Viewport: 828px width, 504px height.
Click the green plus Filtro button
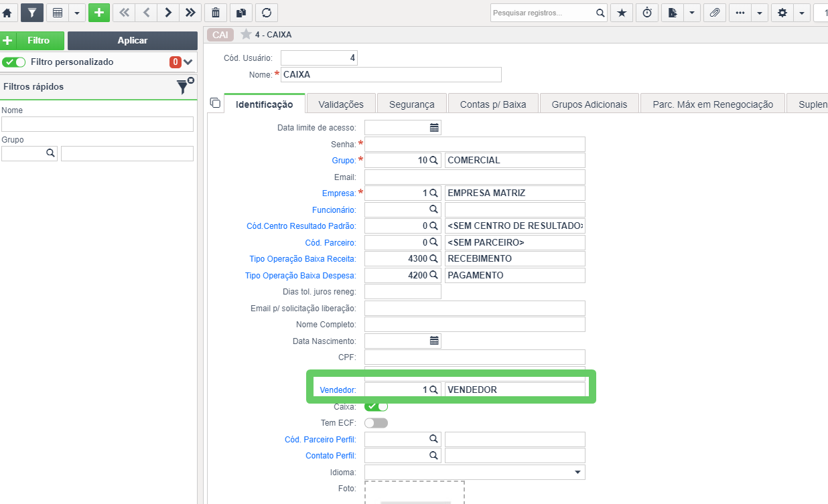[32, 40]
